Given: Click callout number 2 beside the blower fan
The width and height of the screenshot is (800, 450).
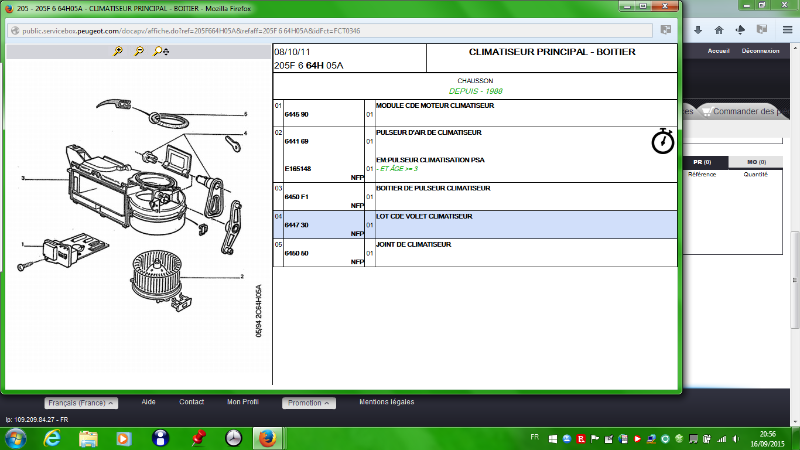Looking at the screenshot, I should click(x=242, y=277).
